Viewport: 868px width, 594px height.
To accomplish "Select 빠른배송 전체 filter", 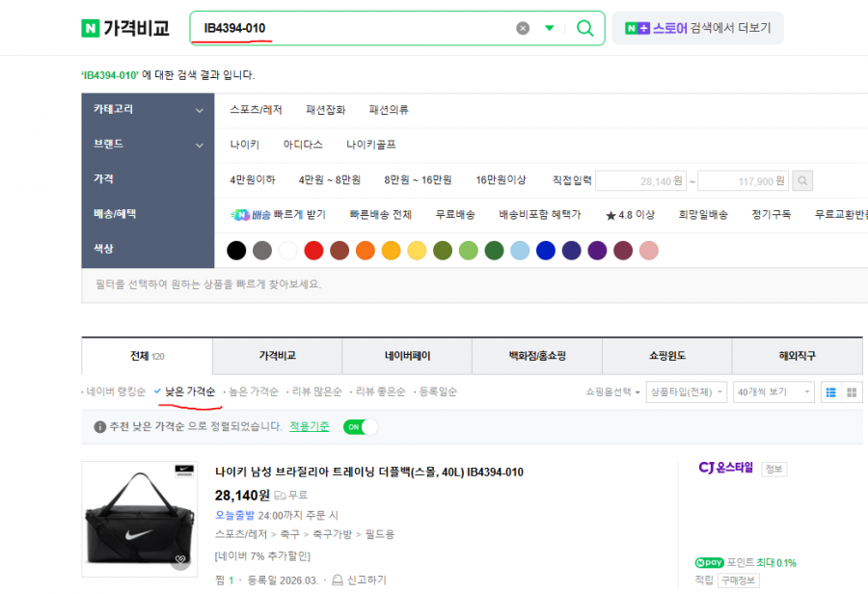I will click(381, 215).
